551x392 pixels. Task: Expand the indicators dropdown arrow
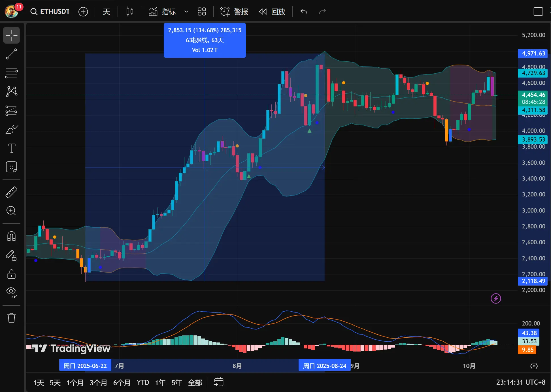(x=186, y=12)
